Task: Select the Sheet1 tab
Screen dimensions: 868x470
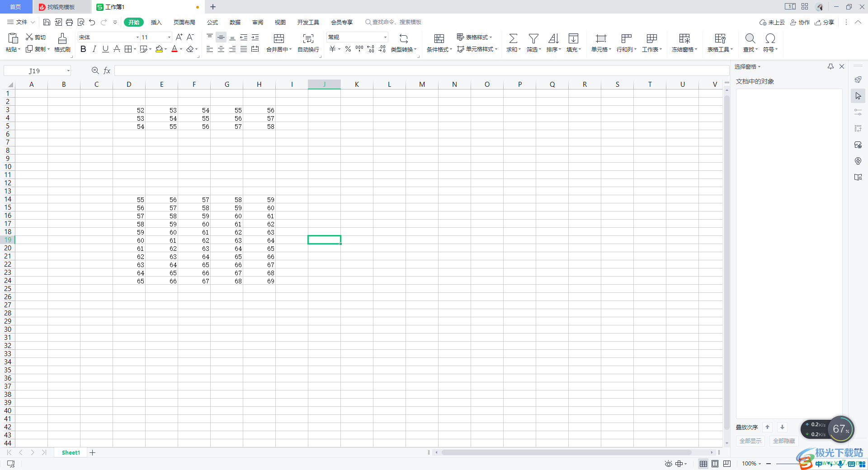Action: tap(71, 452)
